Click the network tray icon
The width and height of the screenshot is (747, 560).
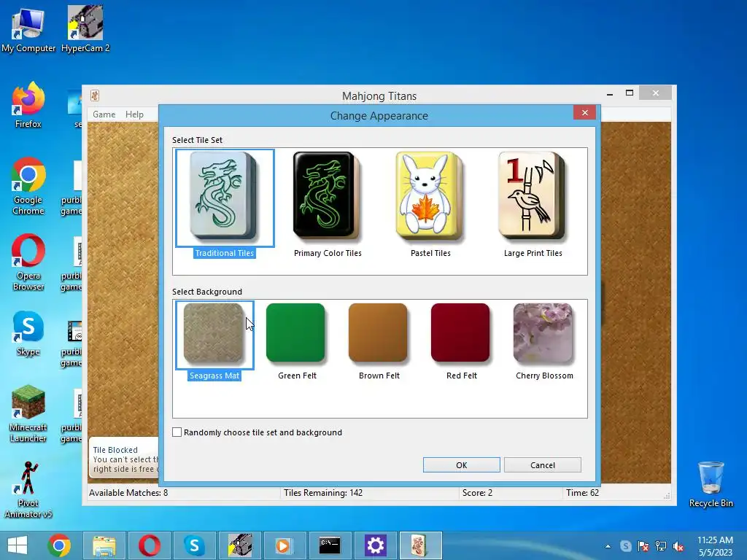pyautogui.click(x=661, y=545)
